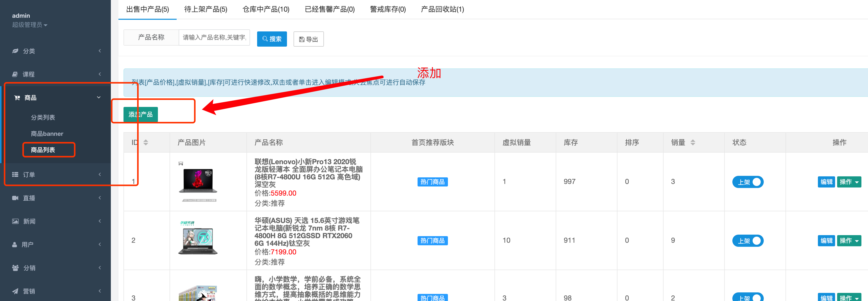Click the 导出 export button
The height and width of the screenshot is (301, 868).
tap(308, 39)
